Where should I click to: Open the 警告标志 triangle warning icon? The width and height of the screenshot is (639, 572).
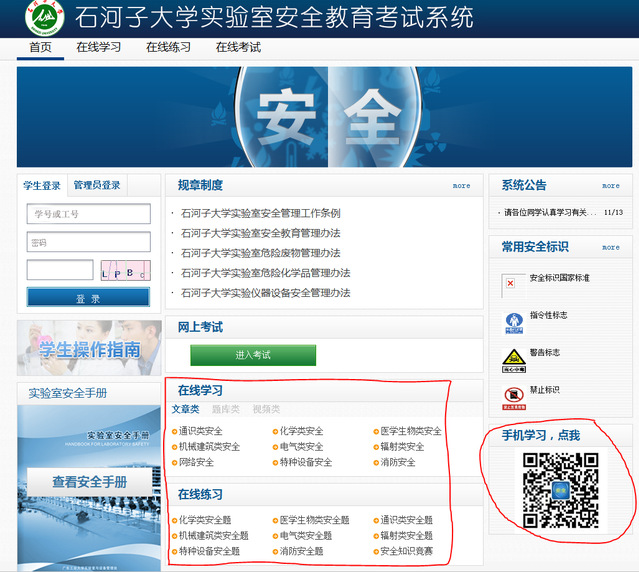(x=513, y=361)
